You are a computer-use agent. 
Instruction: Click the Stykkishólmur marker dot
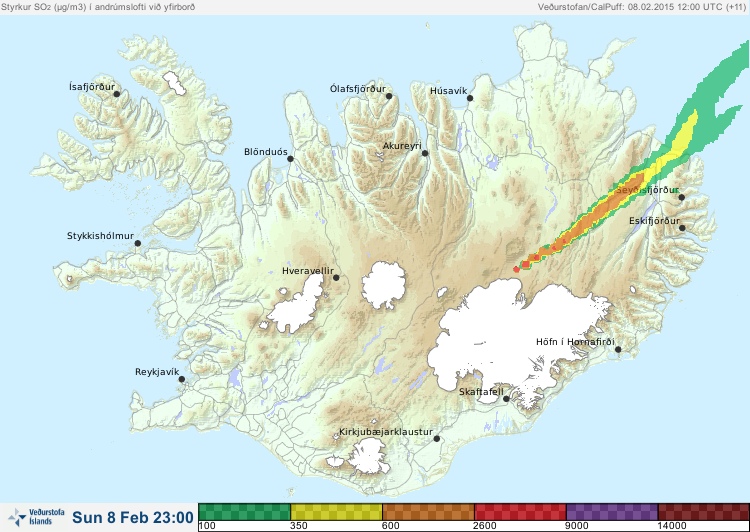coord(138,244)
